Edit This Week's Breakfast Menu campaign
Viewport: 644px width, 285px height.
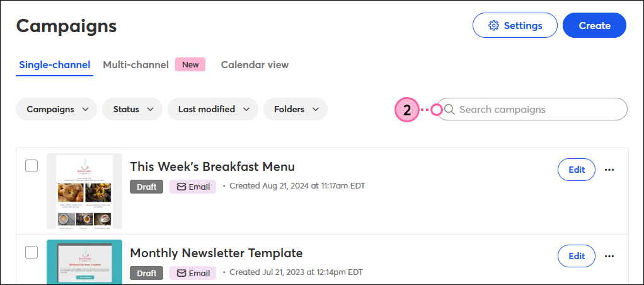coord(576,170)
